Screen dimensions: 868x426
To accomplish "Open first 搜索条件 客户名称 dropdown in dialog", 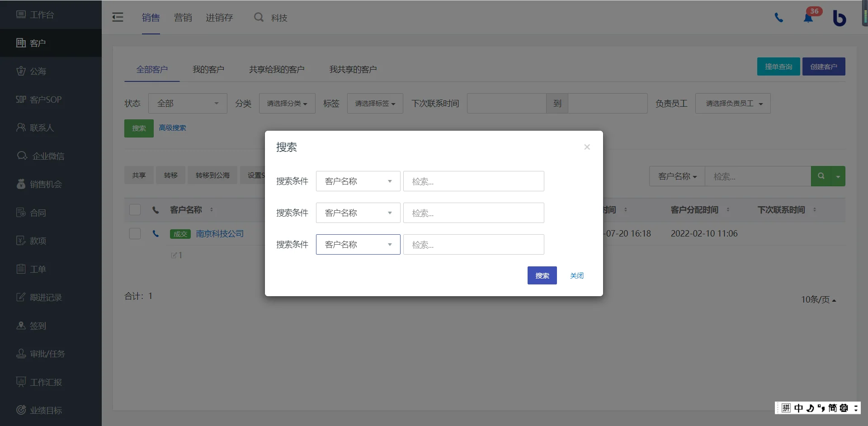I will pyautogui.click(x=358, y=181).
